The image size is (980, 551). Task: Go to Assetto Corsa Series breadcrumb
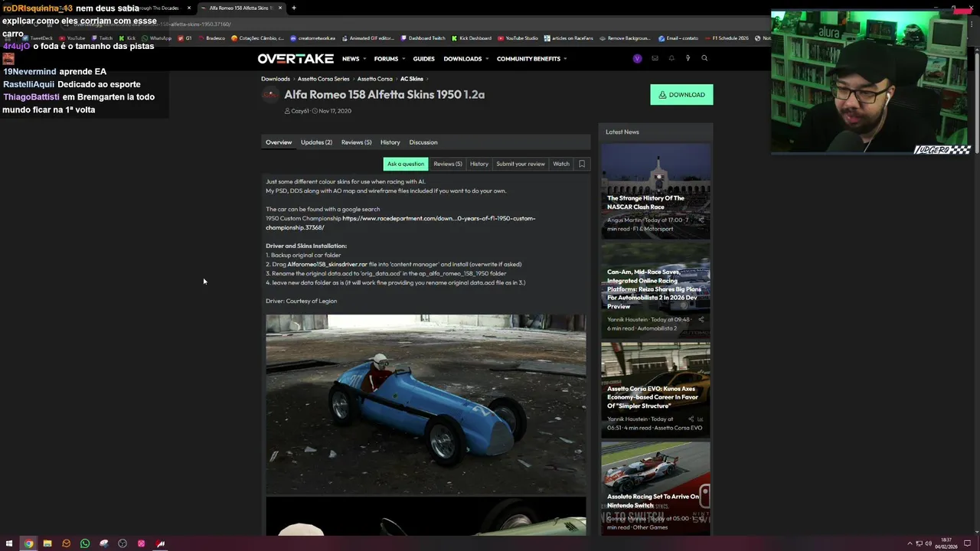(323, 79)
